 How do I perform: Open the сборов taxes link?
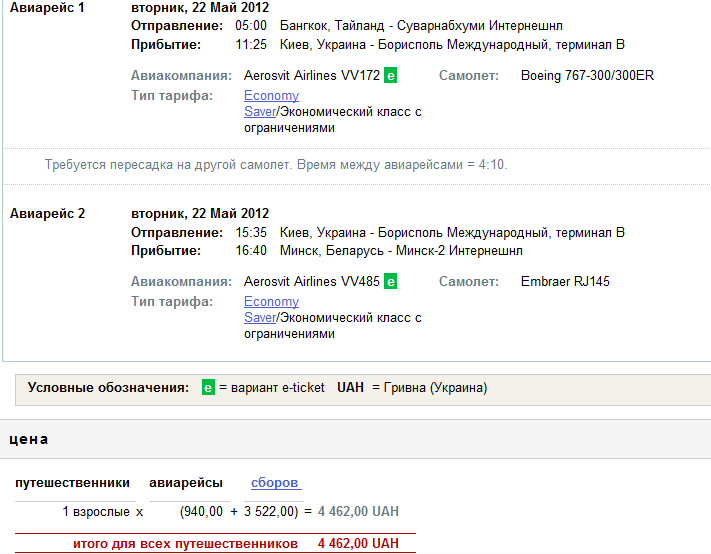[x=274, y=483]
